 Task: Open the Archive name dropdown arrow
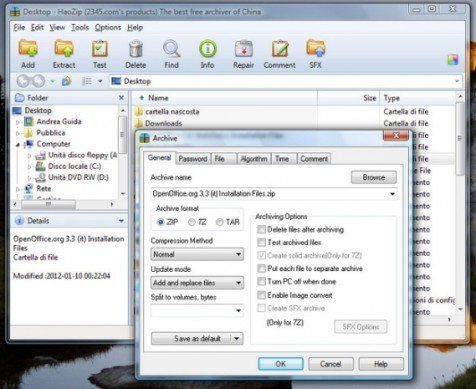392,194
